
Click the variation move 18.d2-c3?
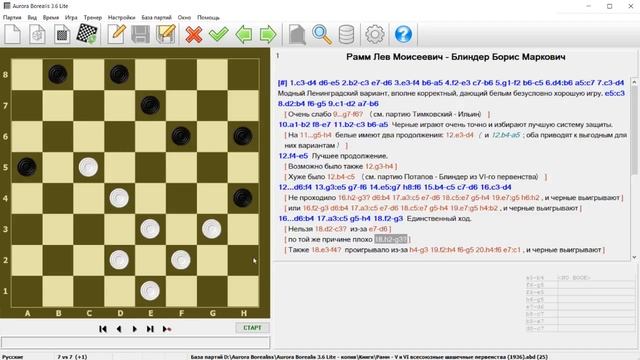point(331,229)
